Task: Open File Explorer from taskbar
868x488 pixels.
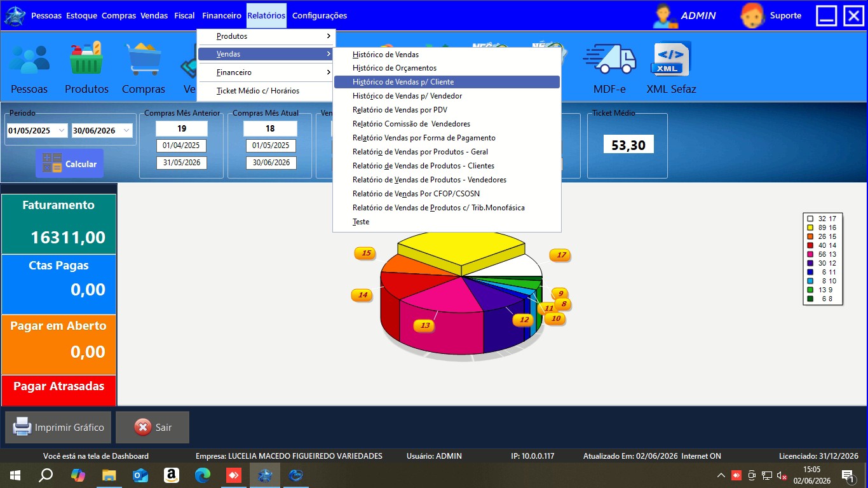Action: [x=109, y=475]
